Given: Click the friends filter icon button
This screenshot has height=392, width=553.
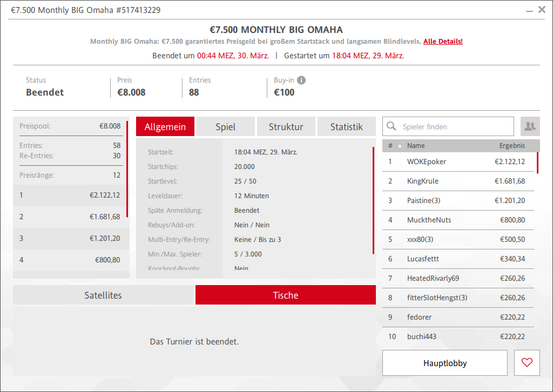Looking at the screenshot, I should point(530,126).
